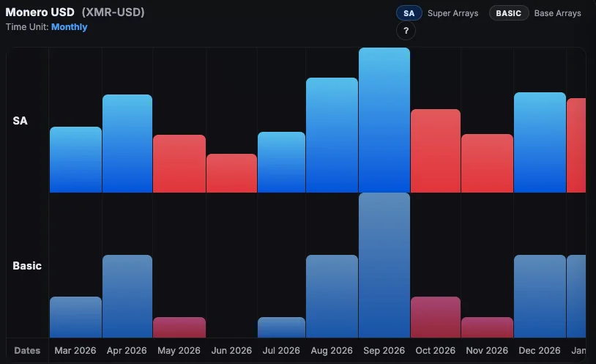Toggle the BASIC Base Arrays badge
The width and height of the screenshot is (596, 364).
[508, 13]
